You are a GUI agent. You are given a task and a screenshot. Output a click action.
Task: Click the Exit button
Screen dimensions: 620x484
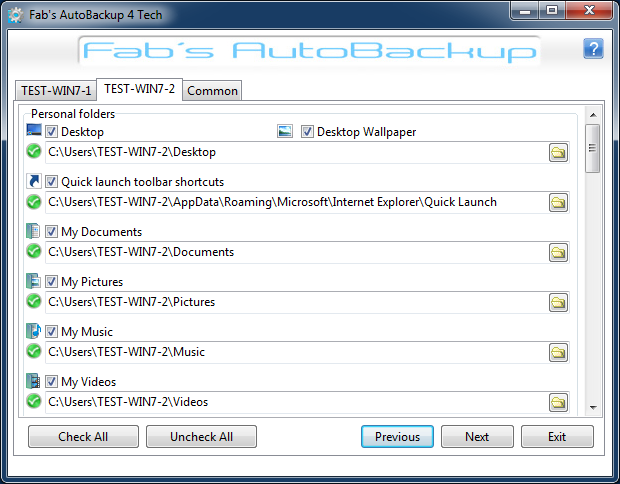coord(557,437)
